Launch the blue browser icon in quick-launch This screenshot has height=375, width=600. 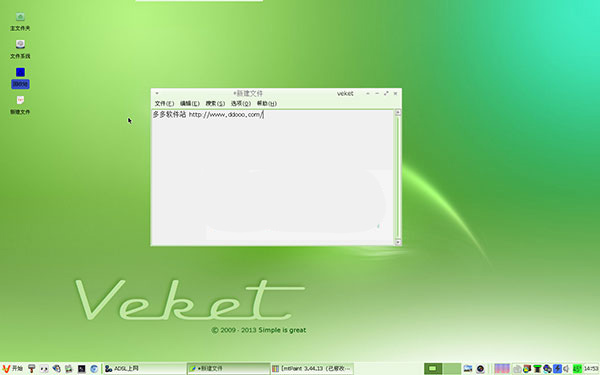click(94, 368)
